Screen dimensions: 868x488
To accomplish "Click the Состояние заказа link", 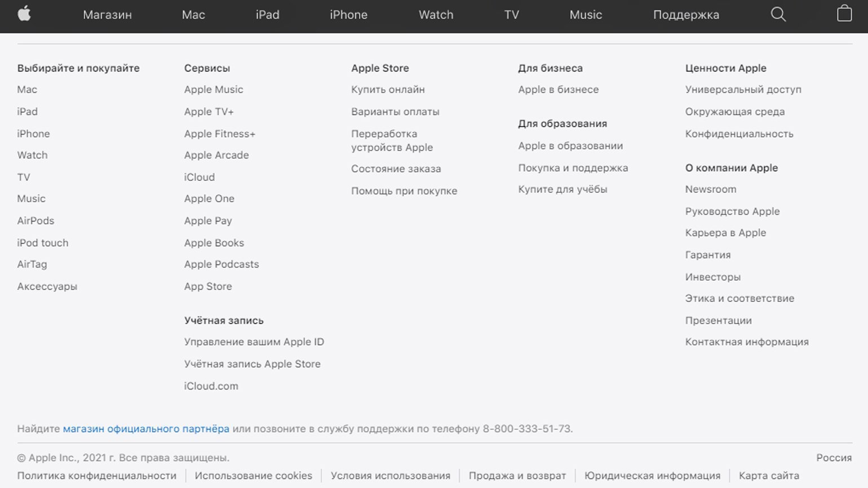I will click(x=396, y=169).
